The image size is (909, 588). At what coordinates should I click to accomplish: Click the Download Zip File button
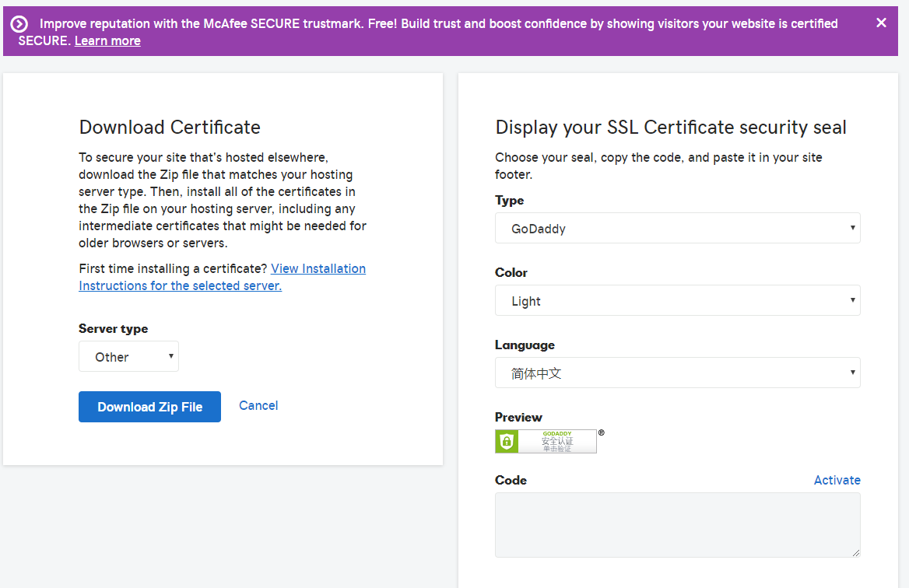pyautogui.click(x=149, y=406)
